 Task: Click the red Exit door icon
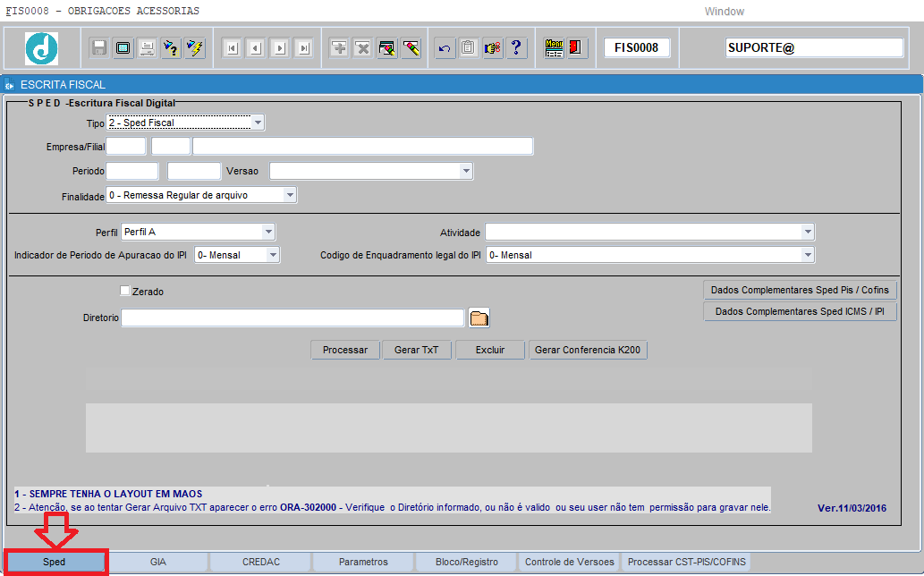576,47
